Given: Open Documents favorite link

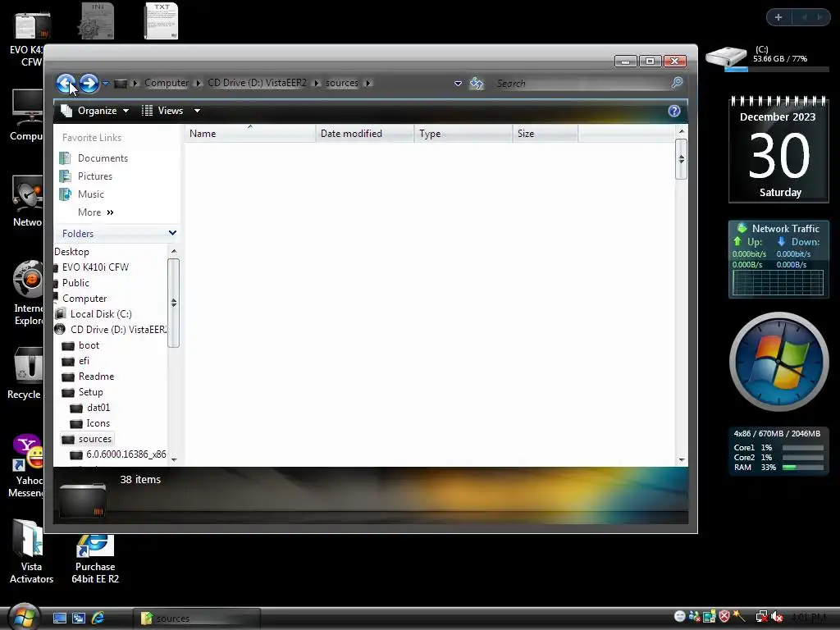Looking at the screenshot, I should pos(94,158).
